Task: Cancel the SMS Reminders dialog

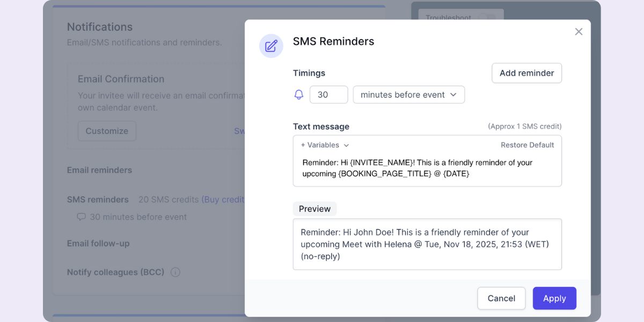Action: [x=501, y=298]
